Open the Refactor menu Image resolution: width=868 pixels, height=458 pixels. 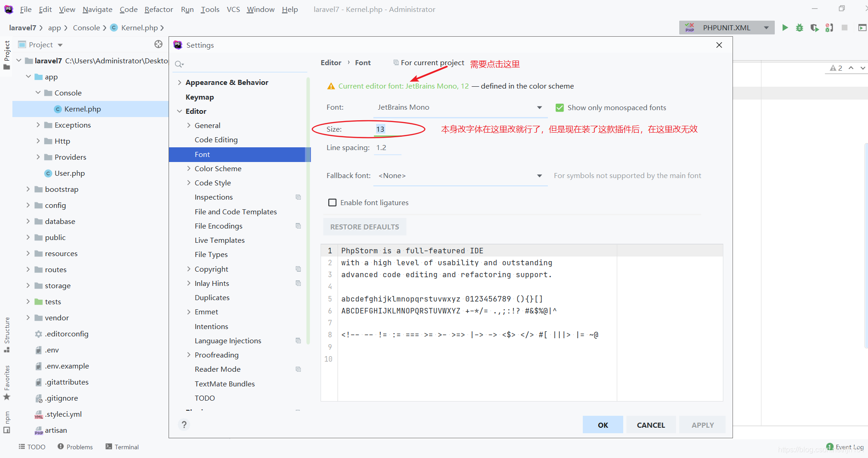[x=158, y=9]
